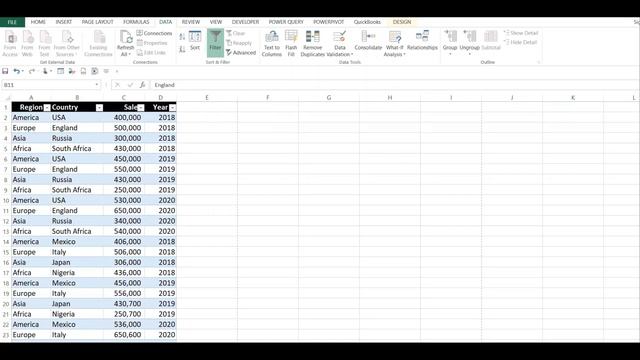Click the formula bar showing England
The height and width of the screenshot is (360, 640).
tap(394, 85)
